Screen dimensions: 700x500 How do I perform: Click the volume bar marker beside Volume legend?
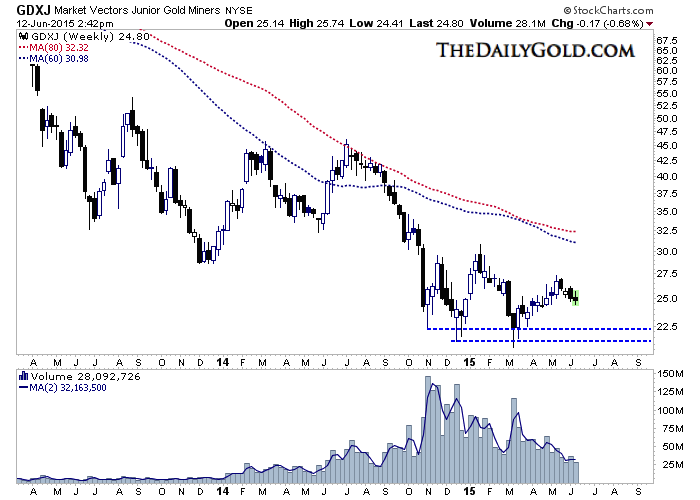tap(23, 377)
